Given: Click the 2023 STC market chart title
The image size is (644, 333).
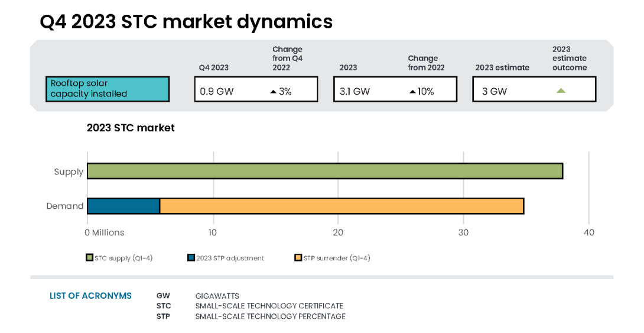Looking at the screenshot, I should (x=131, y=128).
